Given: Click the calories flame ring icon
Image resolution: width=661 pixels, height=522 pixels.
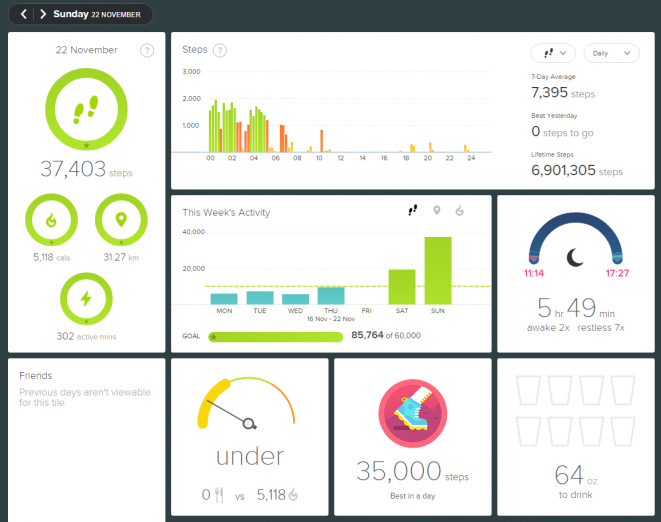Looking at the screenshot, I should (51, 220).
